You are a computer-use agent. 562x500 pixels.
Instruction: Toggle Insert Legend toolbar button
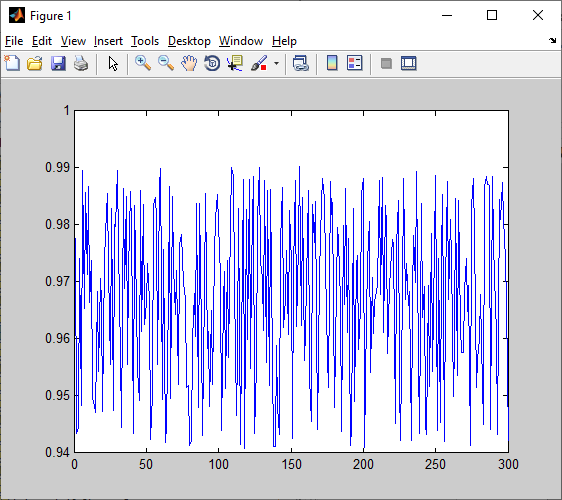click(x=355, y=63)
